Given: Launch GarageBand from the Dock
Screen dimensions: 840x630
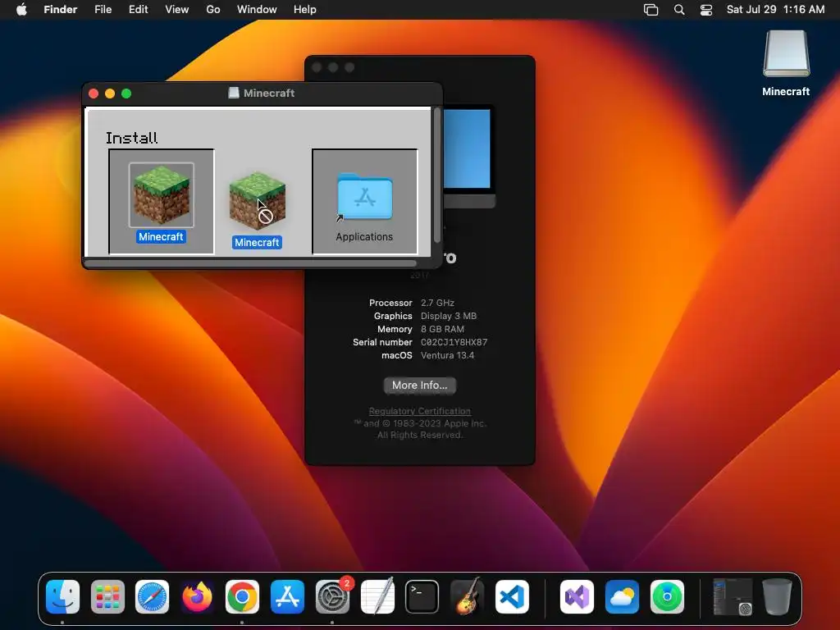Looking at the screenshot, I should 467,596.
